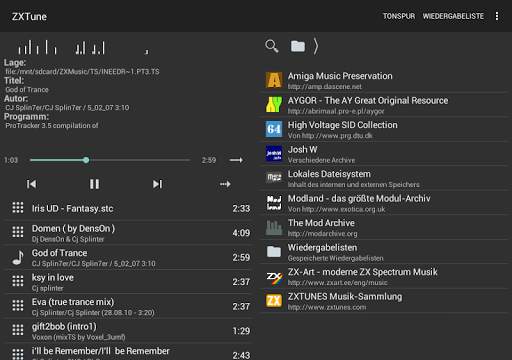Click ZX-Art - moderne ZX Spectrum Musik

362,272
